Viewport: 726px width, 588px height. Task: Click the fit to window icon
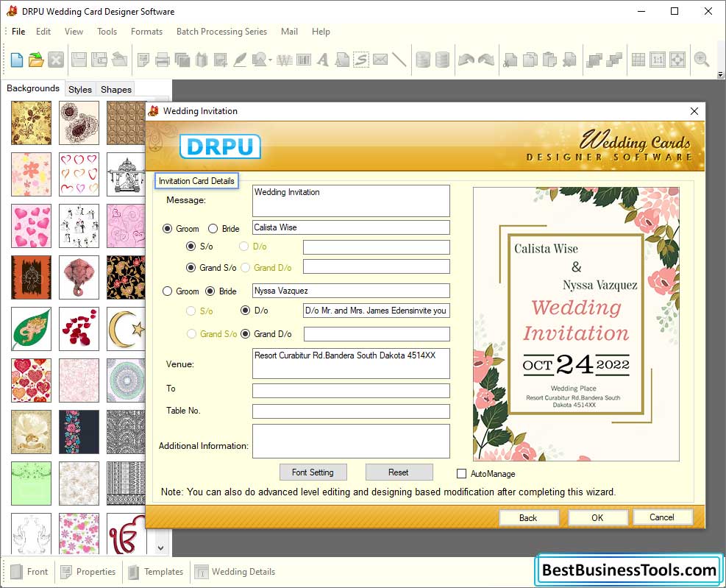click(x=677, y=60)
